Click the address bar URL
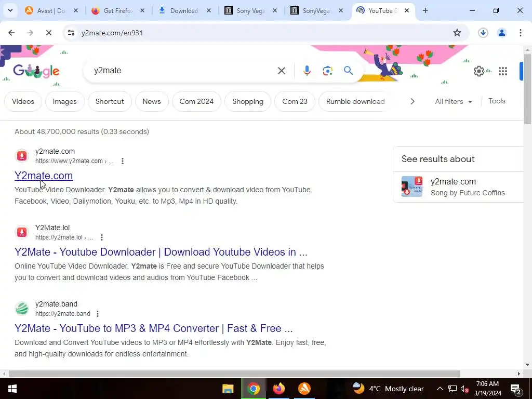 coord(112,33)
